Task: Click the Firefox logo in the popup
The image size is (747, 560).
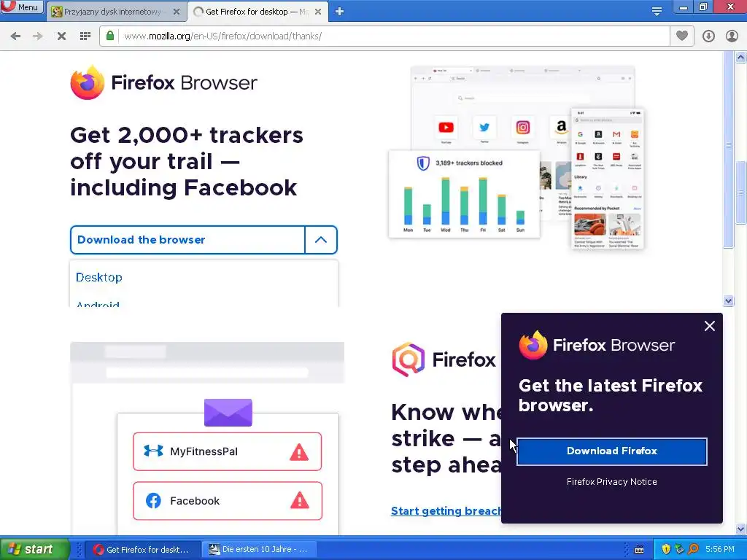Action: (x=533, y=345)
